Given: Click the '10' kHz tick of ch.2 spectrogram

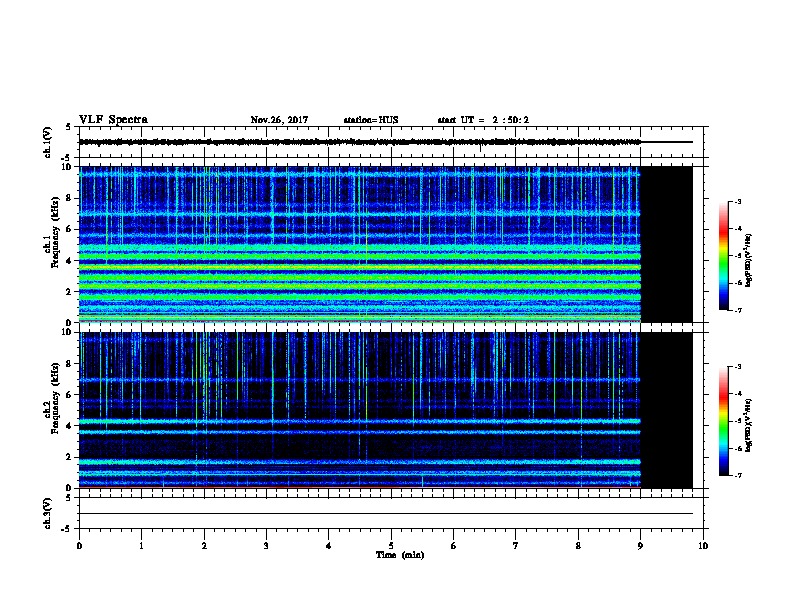Looking at the screenshot, I should pos(67,332).
